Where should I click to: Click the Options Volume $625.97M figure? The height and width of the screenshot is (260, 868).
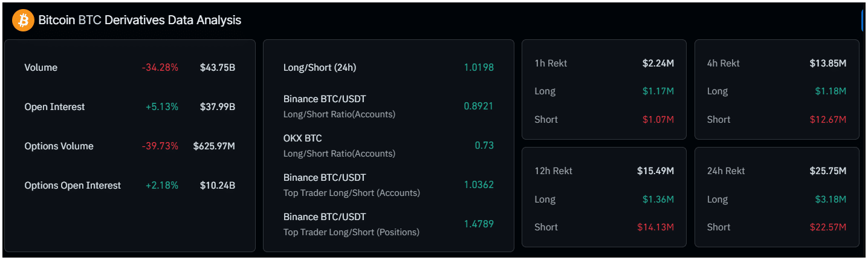[x=214, y=146]
